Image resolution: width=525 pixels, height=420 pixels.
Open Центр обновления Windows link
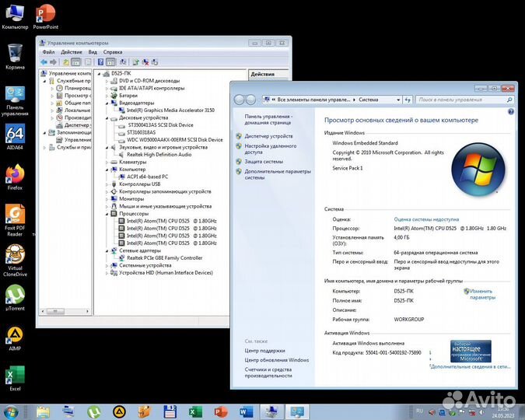277,360
